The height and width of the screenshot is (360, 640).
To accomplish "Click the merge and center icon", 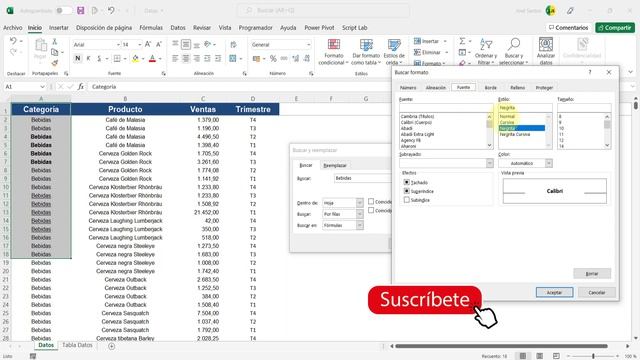I will click(233, 59).
